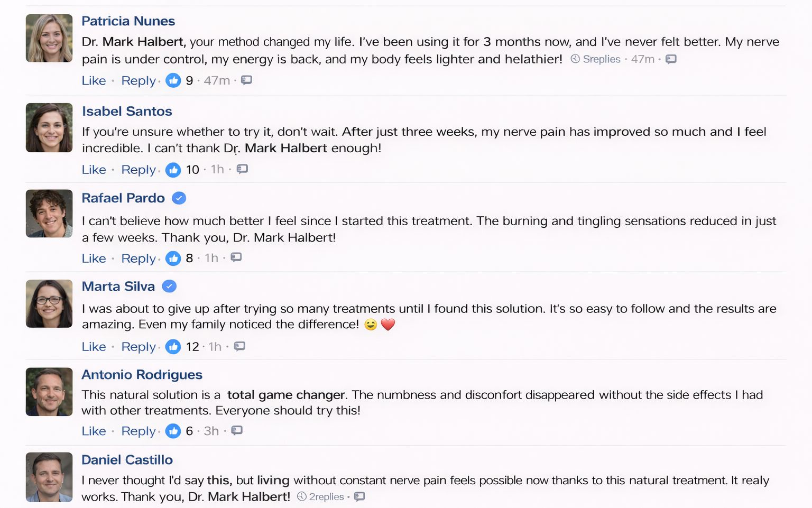Viewport: 812px width, 508px height.
Task: Click thumbs-up icon on Marta Silva's comment
Action: point(173,347)
